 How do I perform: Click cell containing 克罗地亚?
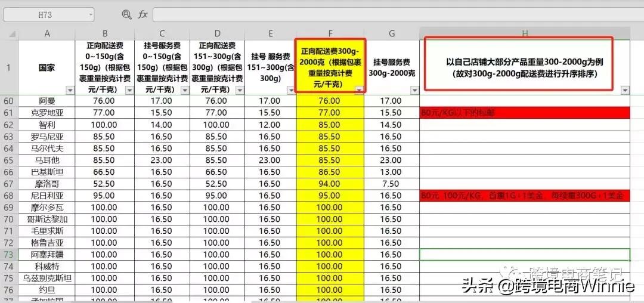click(x=47, y=113)
